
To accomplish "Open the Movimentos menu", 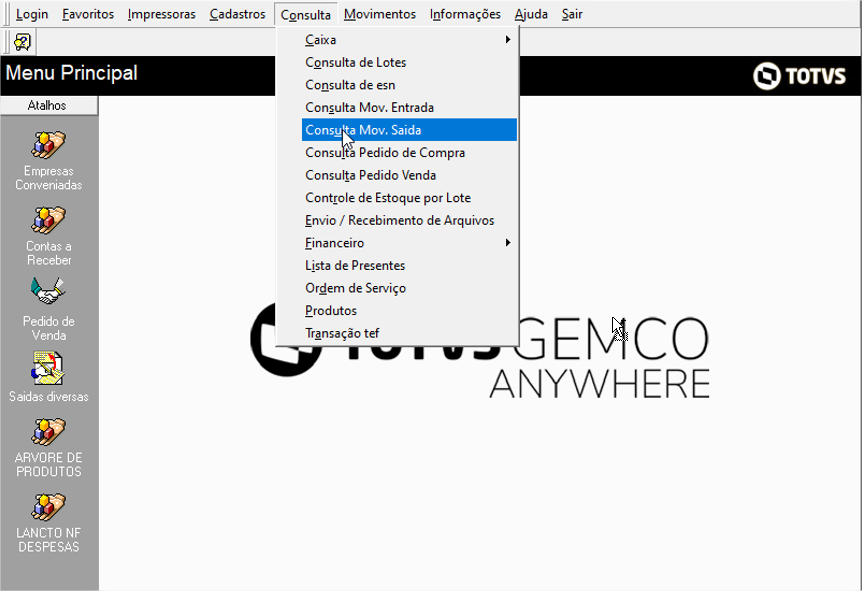I will 380,14.
